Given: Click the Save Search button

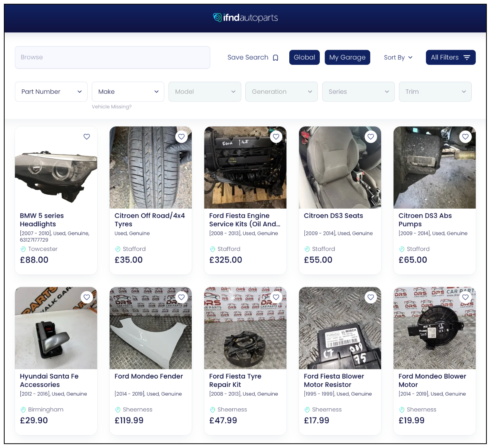Looking at the screenshot, I should tap(248, 57).
